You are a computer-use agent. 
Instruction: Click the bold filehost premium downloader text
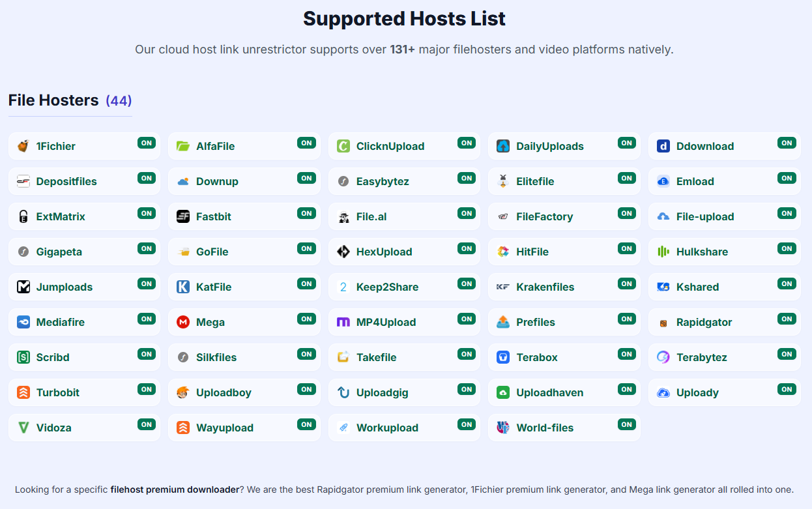[175, 489]
